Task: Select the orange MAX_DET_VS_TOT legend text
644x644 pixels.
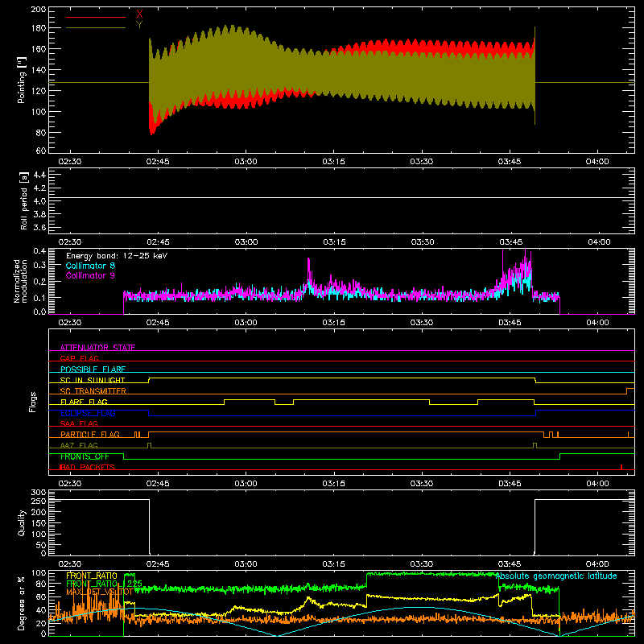Action: coord(99,592)
